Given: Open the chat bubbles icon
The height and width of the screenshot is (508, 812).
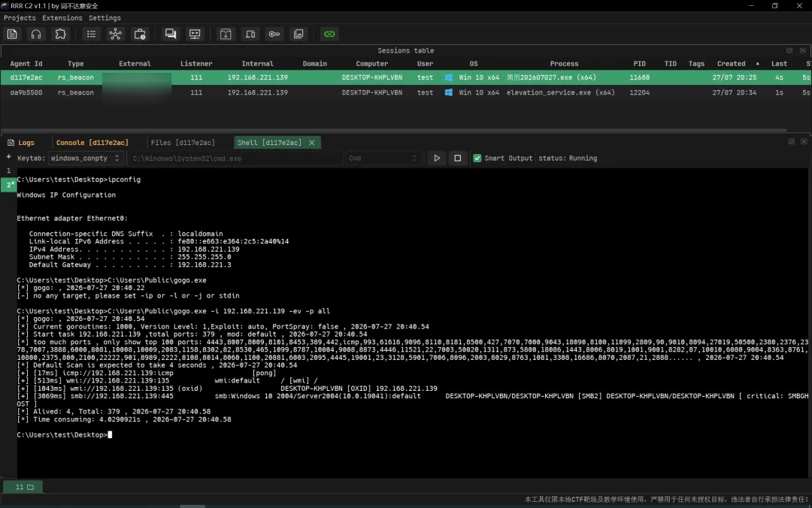Looking at the screenshot, I should [171, 34].
